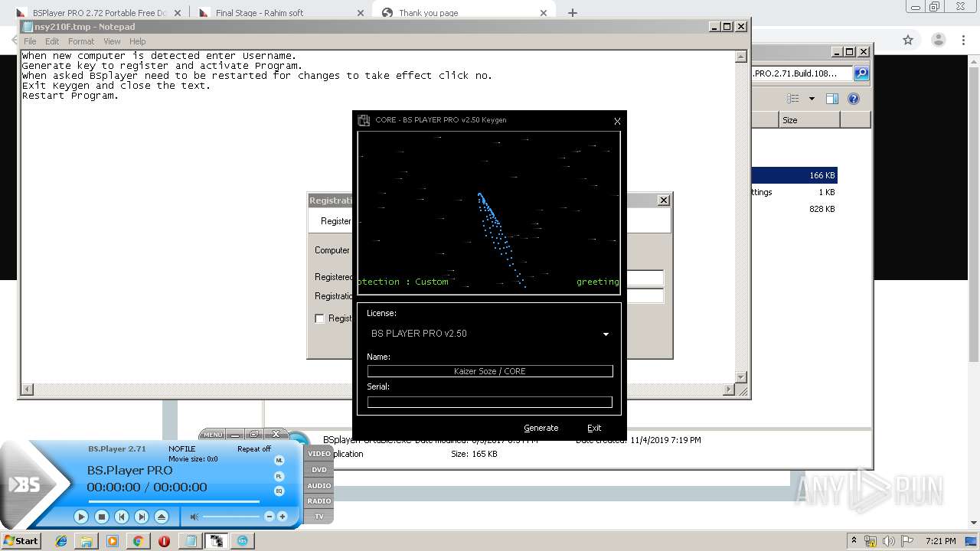Click Notepad vertical scrollbar down arrow
Image resolution: width=980 pixels, height=551 pixels.
tap(741, 377)
